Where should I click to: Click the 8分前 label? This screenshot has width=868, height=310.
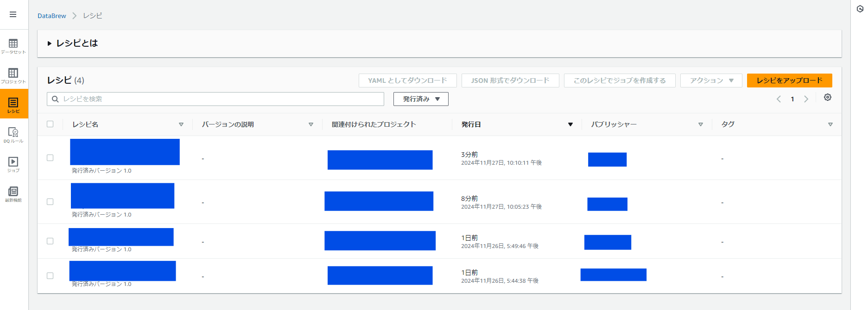coord(469,198)
